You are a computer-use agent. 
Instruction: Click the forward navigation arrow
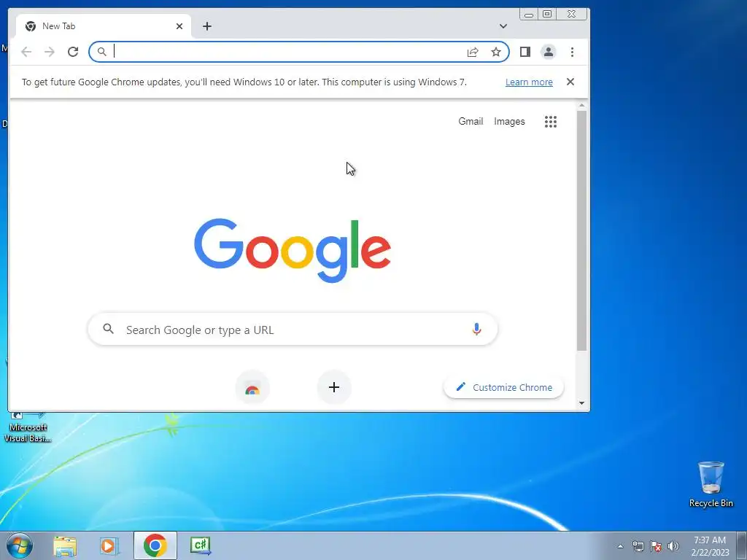tap(50, 52)
